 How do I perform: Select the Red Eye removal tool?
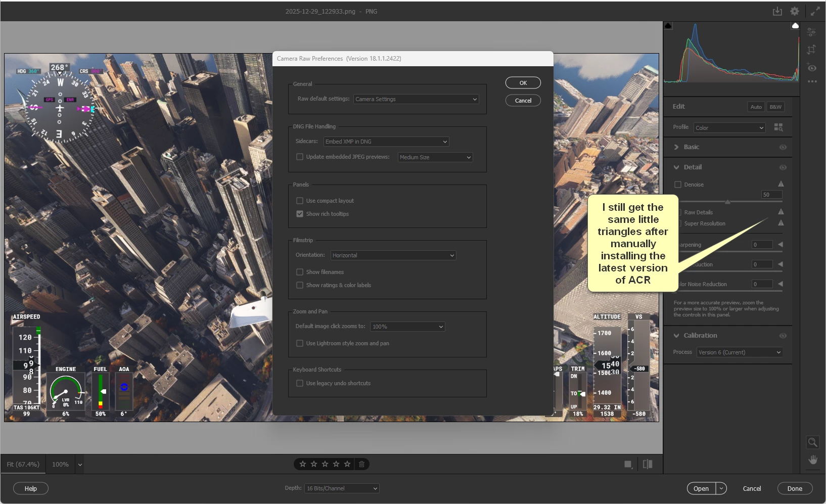point(812,68)
